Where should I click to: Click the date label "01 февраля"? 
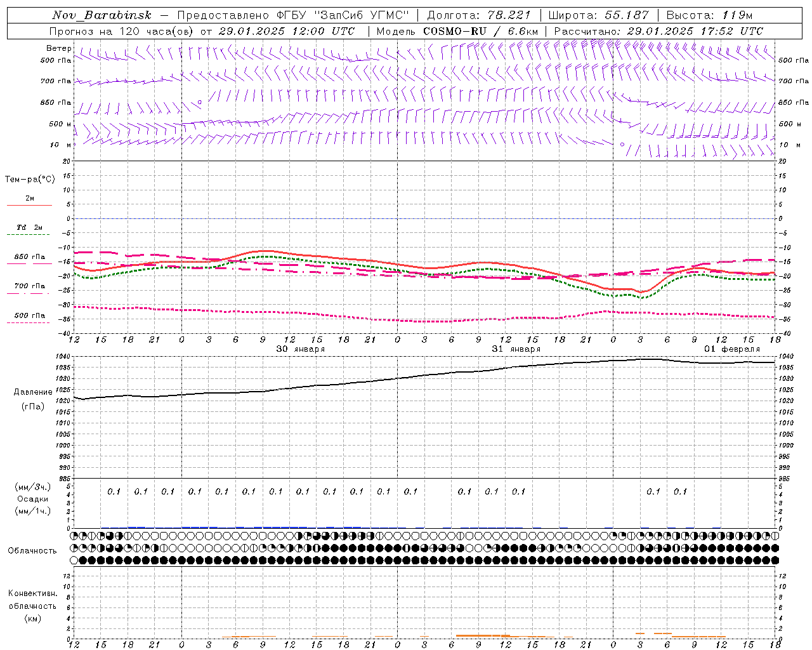(x=731, y=349)
